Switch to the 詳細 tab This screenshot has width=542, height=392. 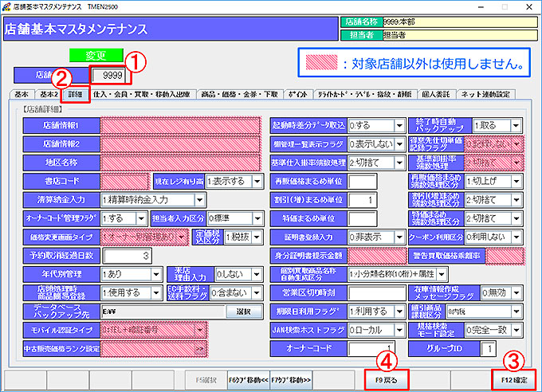76,94
